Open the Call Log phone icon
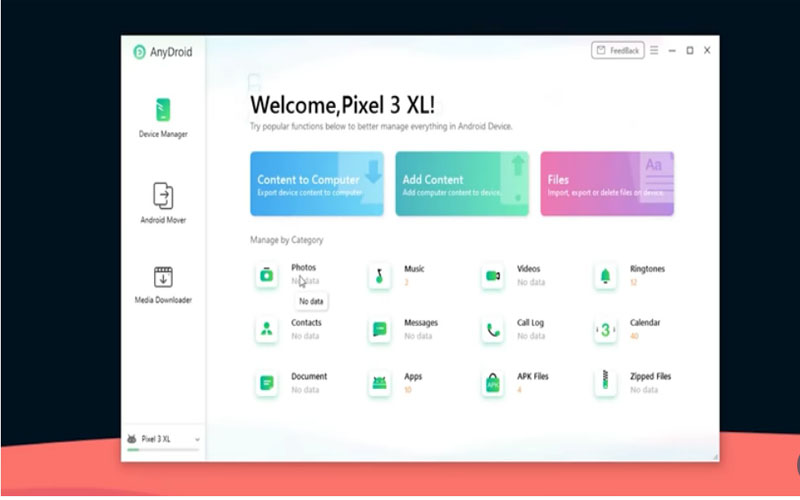The width and height of the screenshot is (800, 500). point(492,330)
